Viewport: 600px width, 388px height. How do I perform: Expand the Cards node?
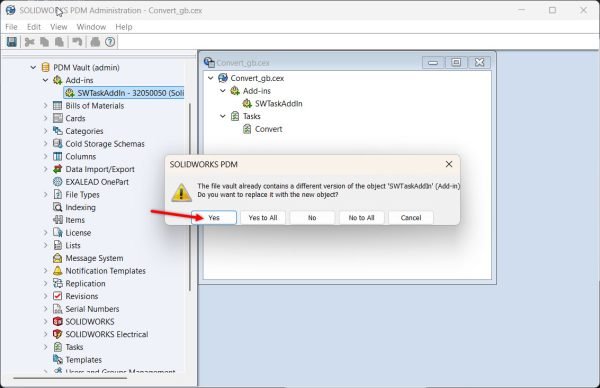click(46, 118)
